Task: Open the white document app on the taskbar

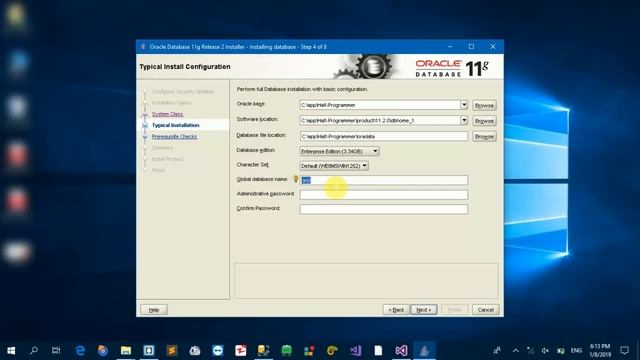Action: click(378, 350)
